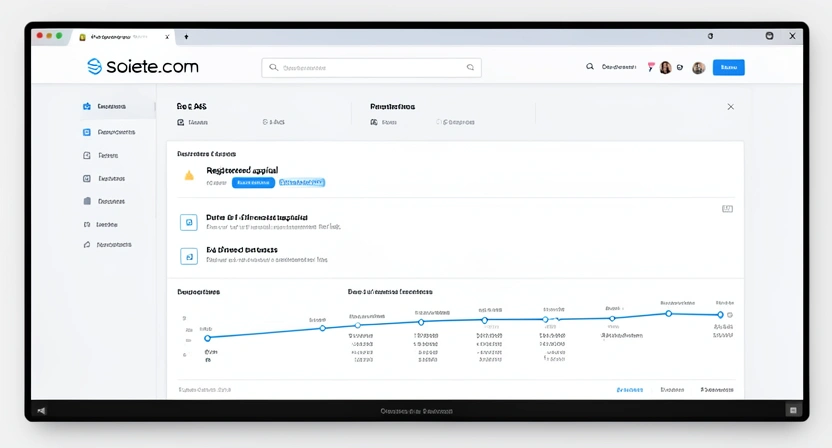
Task: Click the blue soiete.com logo icon
Action: (94, 66)
